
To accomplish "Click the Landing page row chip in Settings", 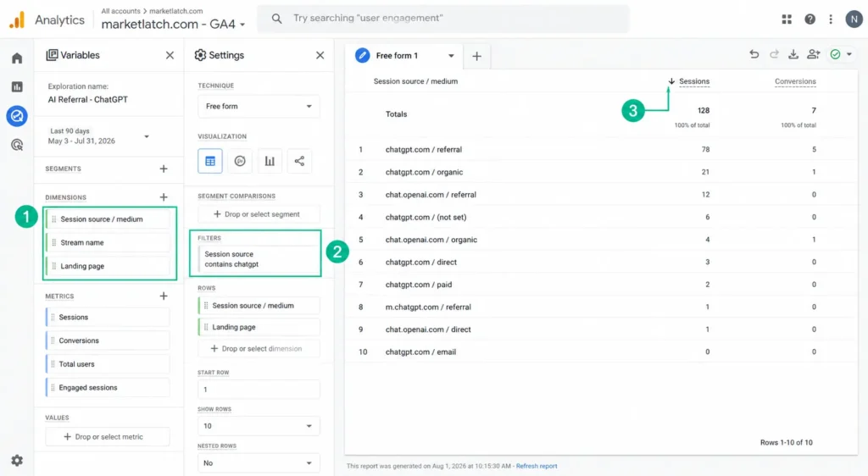I will tap(259, 327).
